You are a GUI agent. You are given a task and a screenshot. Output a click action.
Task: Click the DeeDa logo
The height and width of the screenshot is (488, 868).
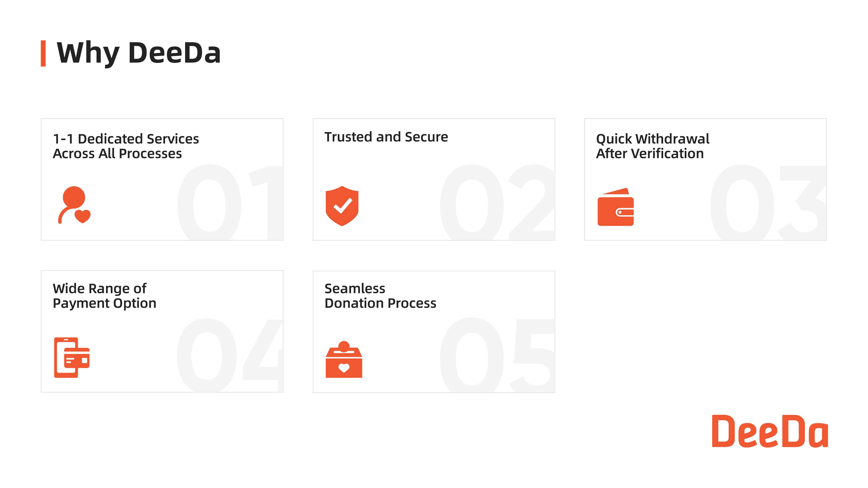(770, 431)
